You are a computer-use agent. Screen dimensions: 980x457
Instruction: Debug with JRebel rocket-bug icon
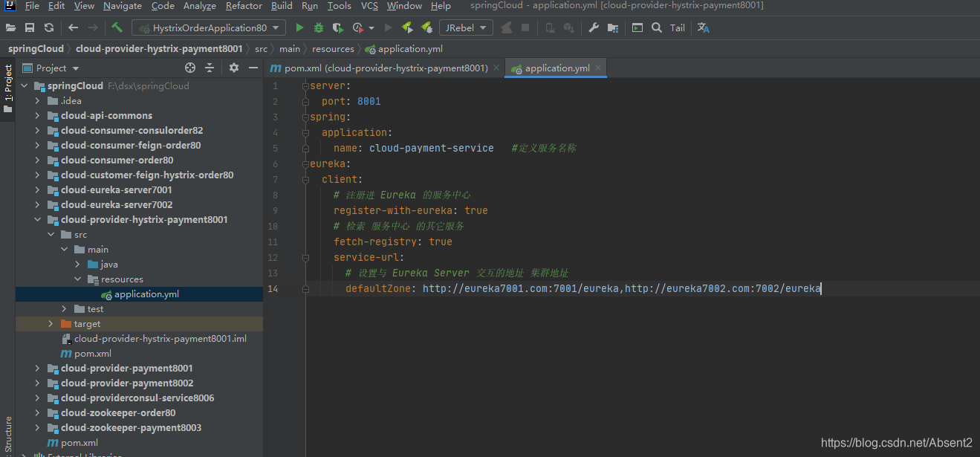tap(426, 27)
